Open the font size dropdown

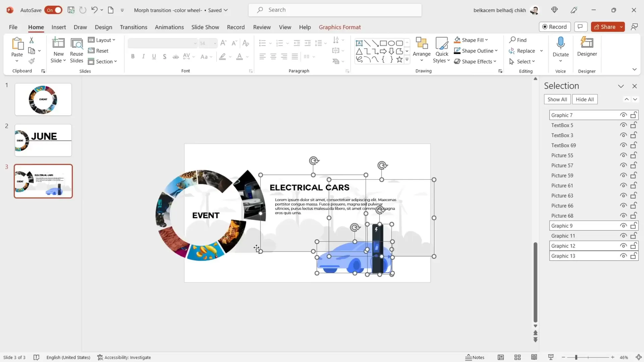(215, 43)
